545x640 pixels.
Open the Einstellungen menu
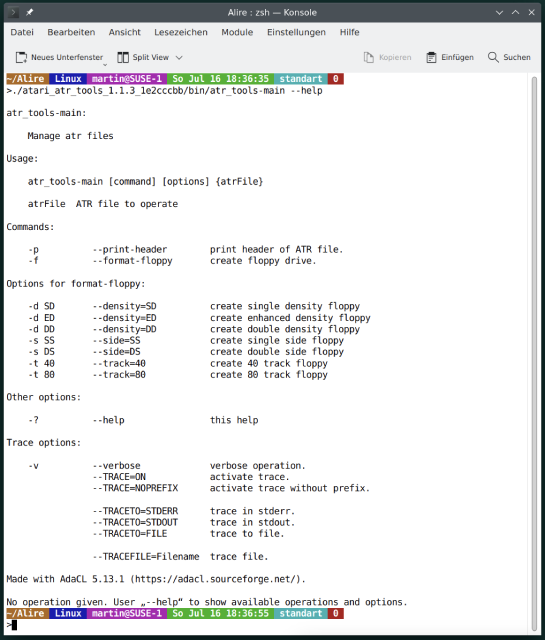(296, 32)
